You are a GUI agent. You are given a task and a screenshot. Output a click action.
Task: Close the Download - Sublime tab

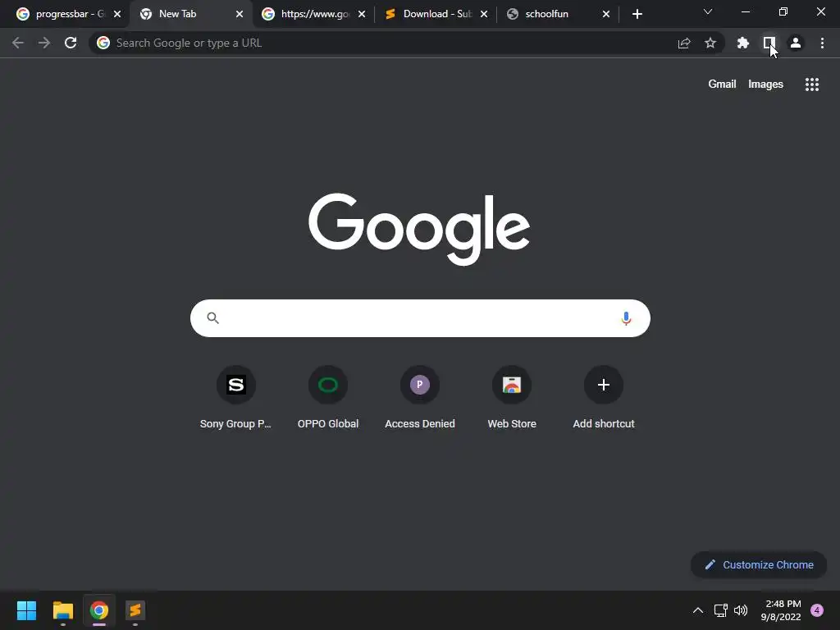484,14
